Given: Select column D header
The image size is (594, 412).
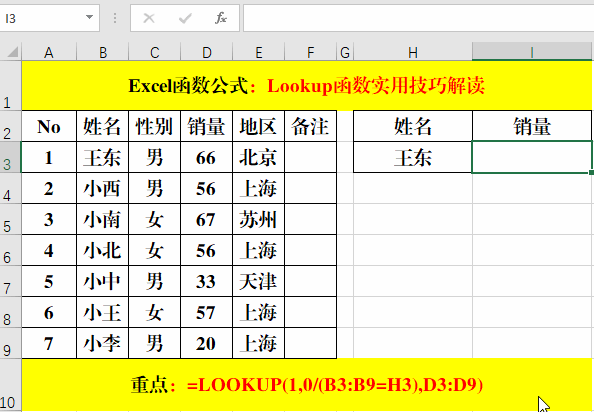Looking at the screenshot, I should [206, 52].
